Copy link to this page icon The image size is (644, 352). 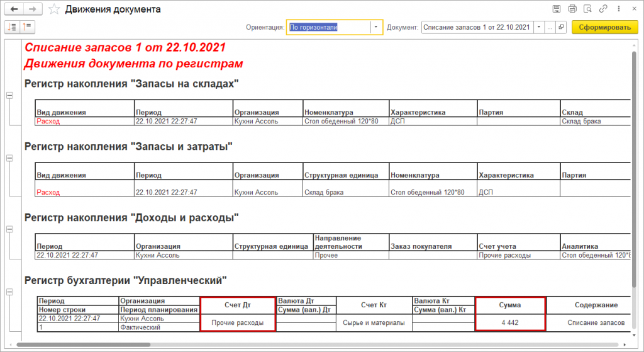603,9
